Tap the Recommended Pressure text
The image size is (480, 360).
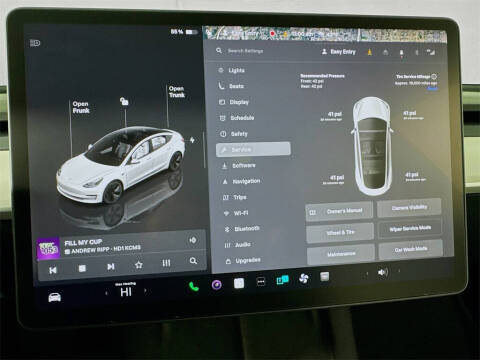click(x=322, y=76)
